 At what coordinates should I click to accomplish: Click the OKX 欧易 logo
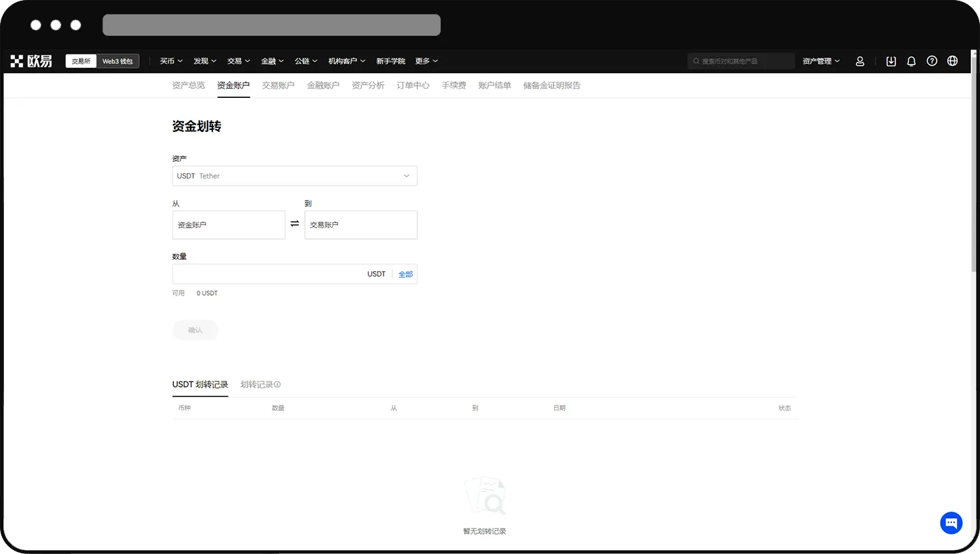click(31, 61)
